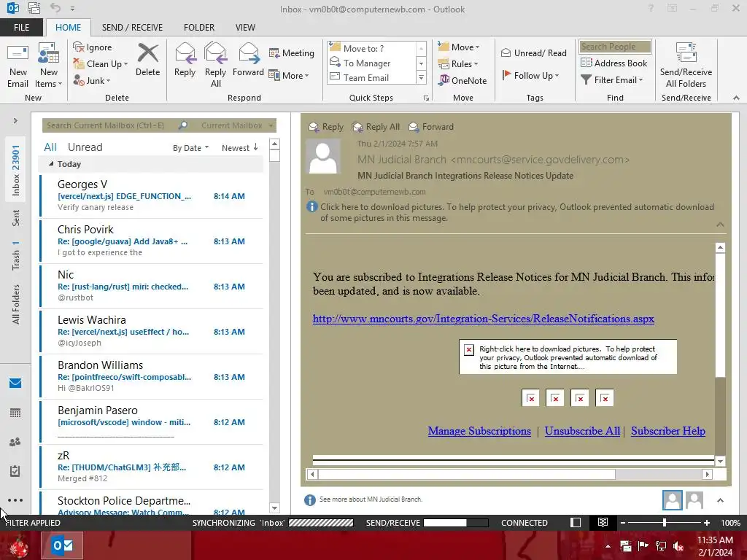Delete the selected message
Viewport: 747px width, 560px height.
[x=147, y=60]
